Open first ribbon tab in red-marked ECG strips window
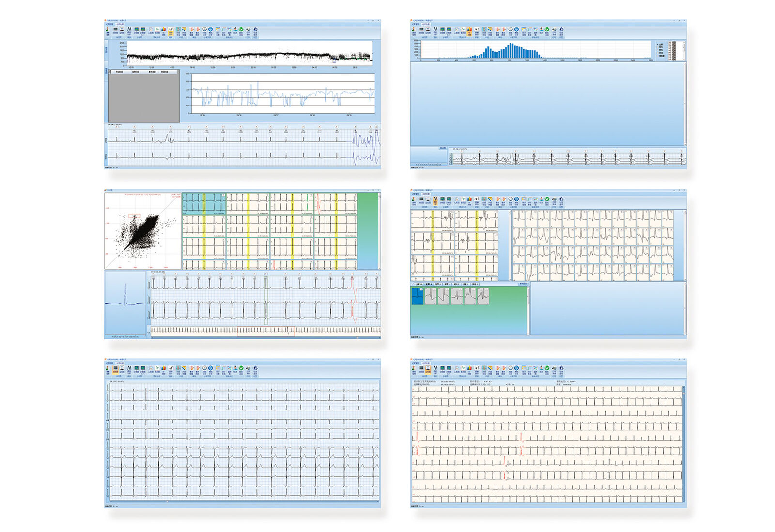The height and width of the screenshot is (532, 775). 415,363
